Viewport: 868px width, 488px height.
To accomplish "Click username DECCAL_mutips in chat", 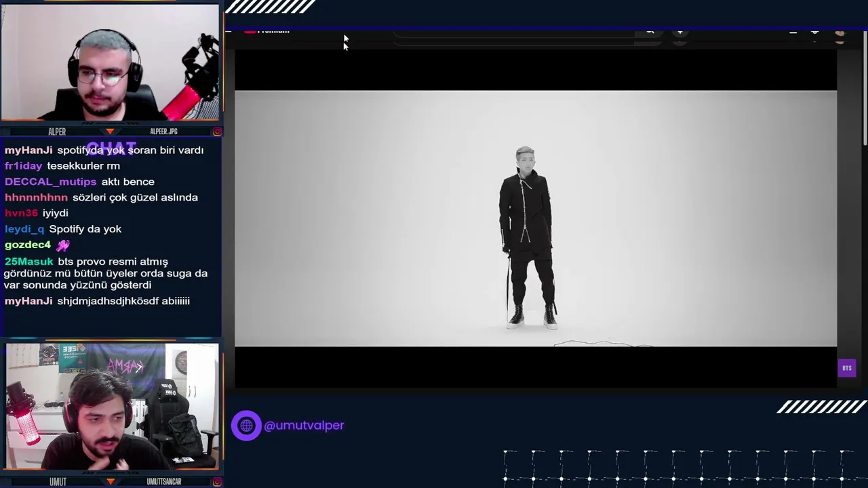I will [50, 182].
